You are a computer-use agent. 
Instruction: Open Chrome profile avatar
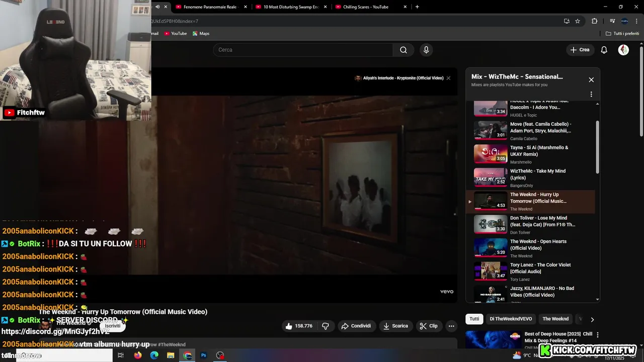coord(624,21)
